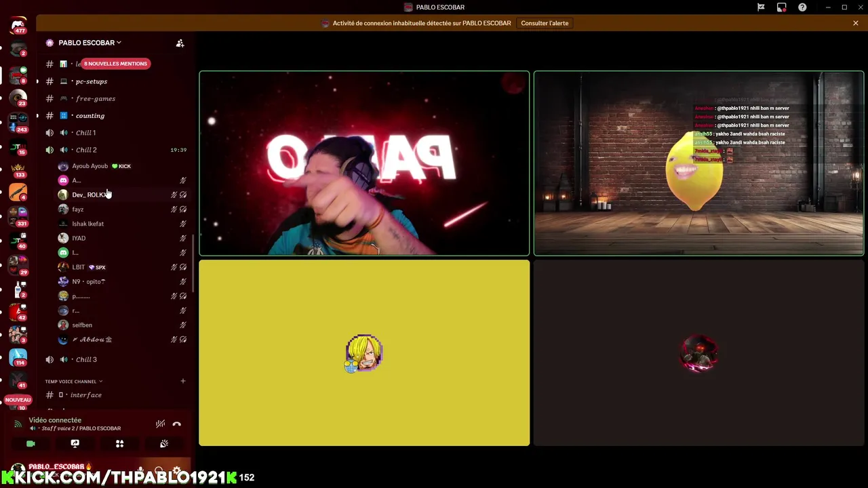Open the server icon with 15 badge
This screenshot has height=488, width=868.
coord(18,146)
